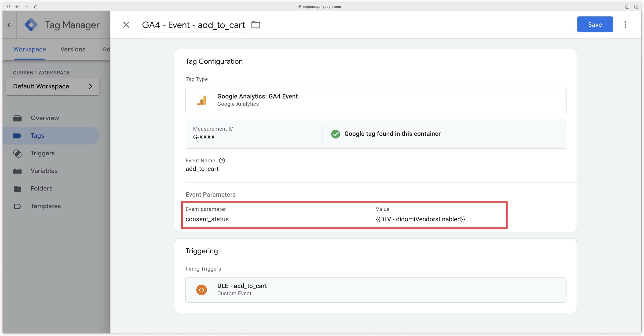The height and width of the screenshot is (336, 644).
Task: Open the DLE - add_to_cart firing trigger
Action: point(376,290)
